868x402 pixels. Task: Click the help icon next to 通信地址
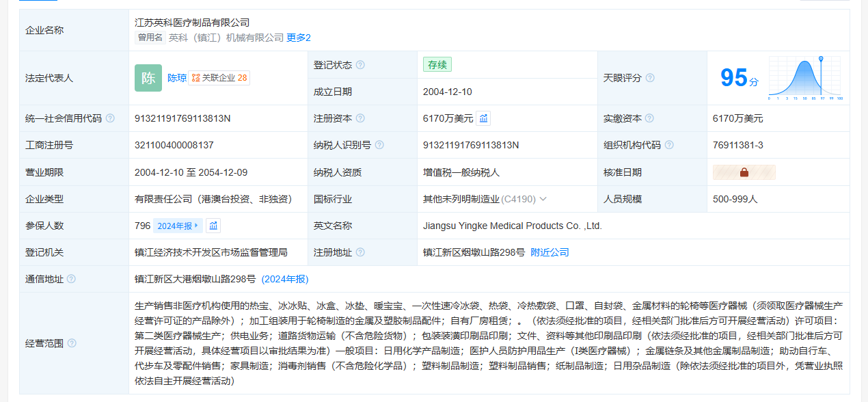click(72, 279)
